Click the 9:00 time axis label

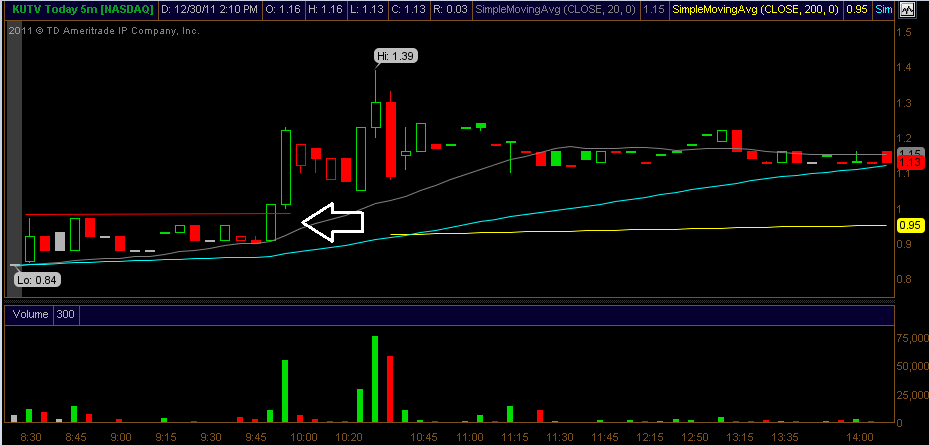pos(121,437)
